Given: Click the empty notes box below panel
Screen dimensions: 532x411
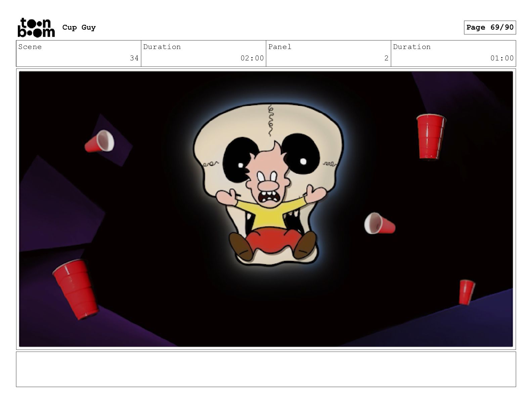Looking at the screenshot, I should pos(266,369).
